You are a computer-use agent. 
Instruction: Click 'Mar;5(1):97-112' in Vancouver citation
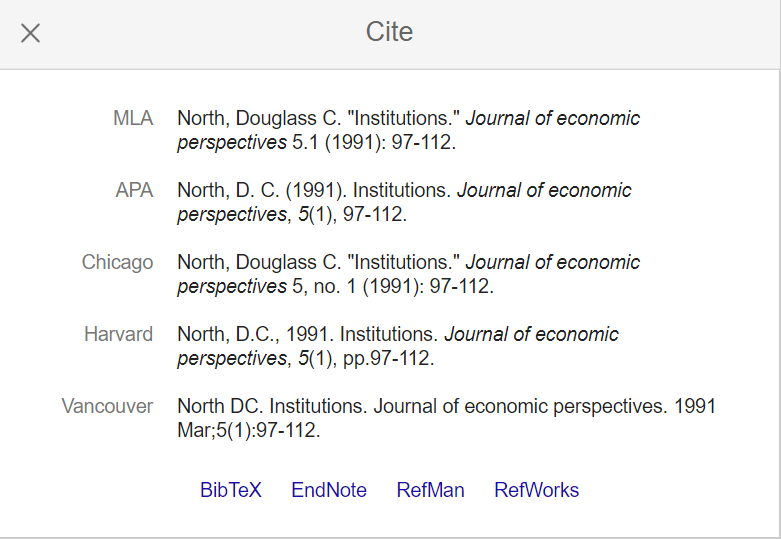249,430
